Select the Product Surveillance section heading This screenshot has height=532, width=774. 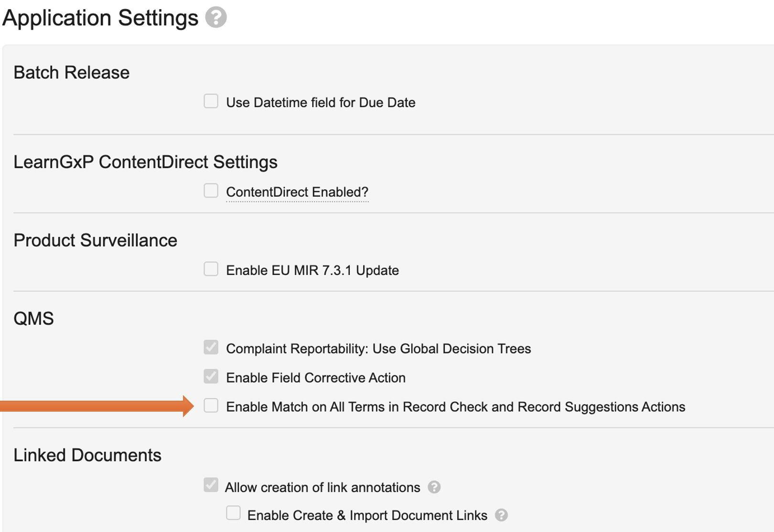tap(95, 240)
